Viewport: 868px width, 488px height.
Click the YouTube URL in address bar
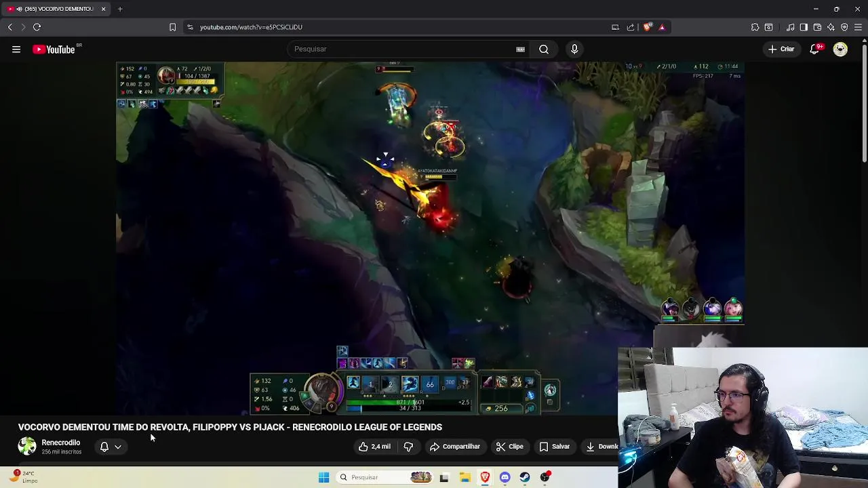click(251, 27)
